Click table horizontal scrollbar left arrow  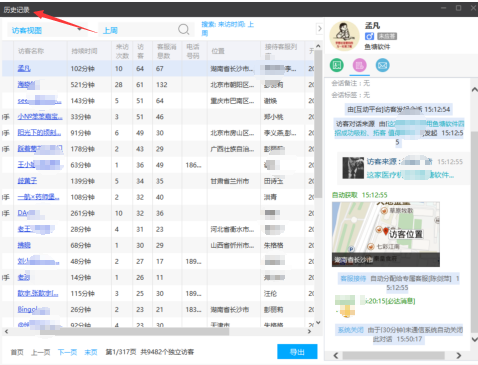(x=6, y=331)
